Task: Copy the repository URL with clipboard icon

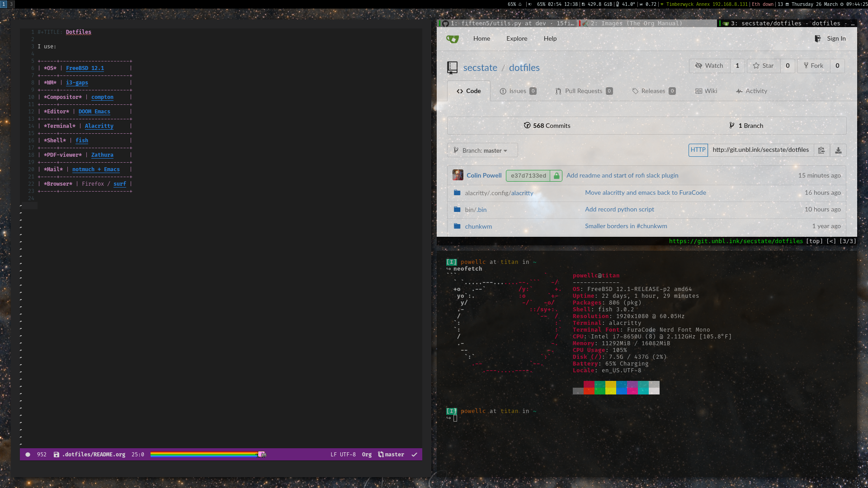Action: (x=821, y=150)
